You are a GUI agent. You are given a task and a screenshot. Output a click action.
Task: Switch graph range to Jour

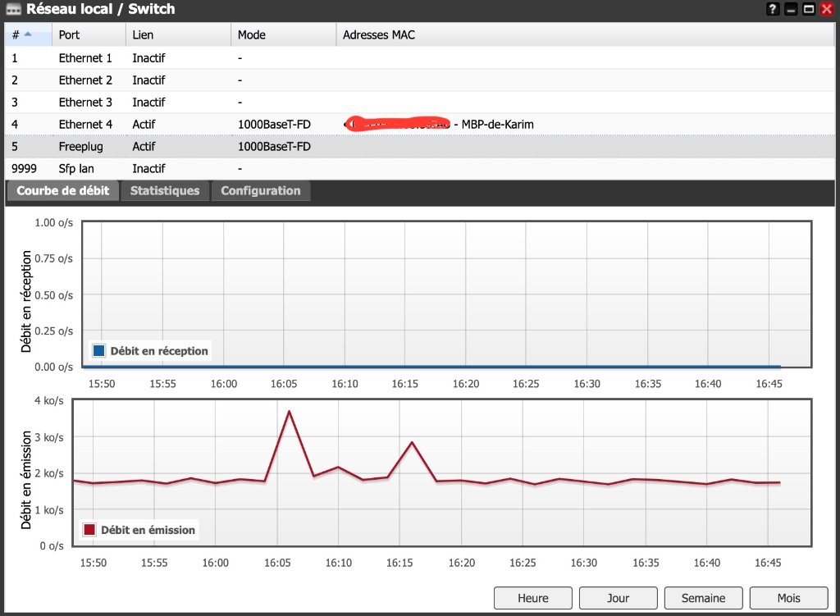coord(618,598)
